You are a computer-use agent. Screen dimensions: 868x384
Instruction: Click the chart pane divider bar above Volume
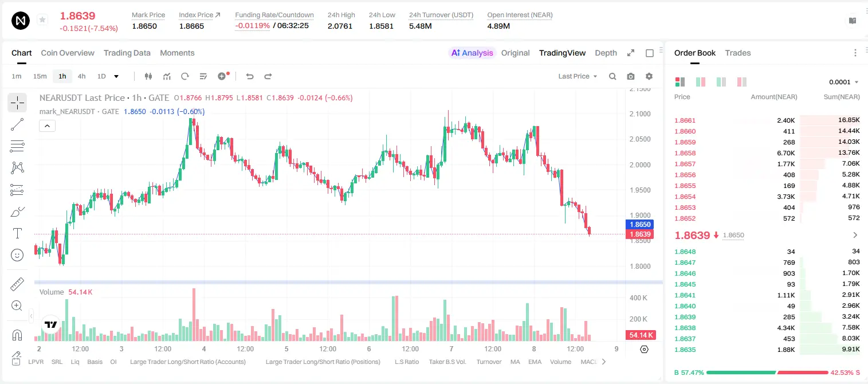[348, 282]
